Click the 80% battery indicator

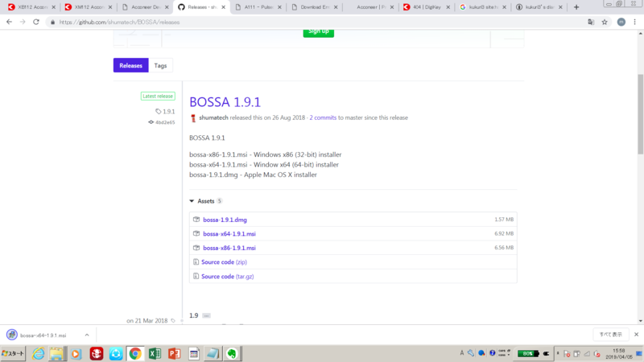click(x=528, y=353)
